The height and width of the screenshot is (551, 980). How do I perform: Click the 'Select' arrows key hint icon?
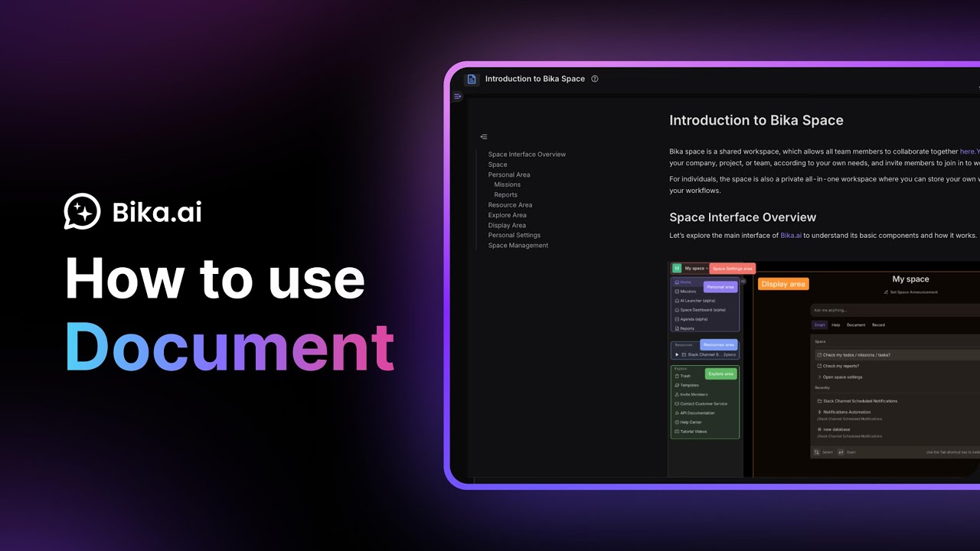[817, 452]
